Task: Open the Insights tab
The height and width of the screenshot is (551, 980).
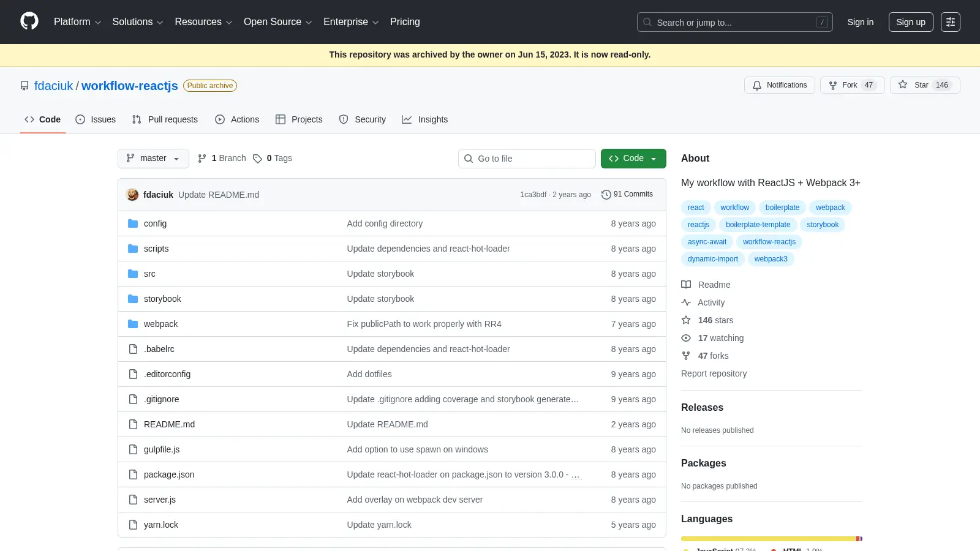Action: click(424, 119)
